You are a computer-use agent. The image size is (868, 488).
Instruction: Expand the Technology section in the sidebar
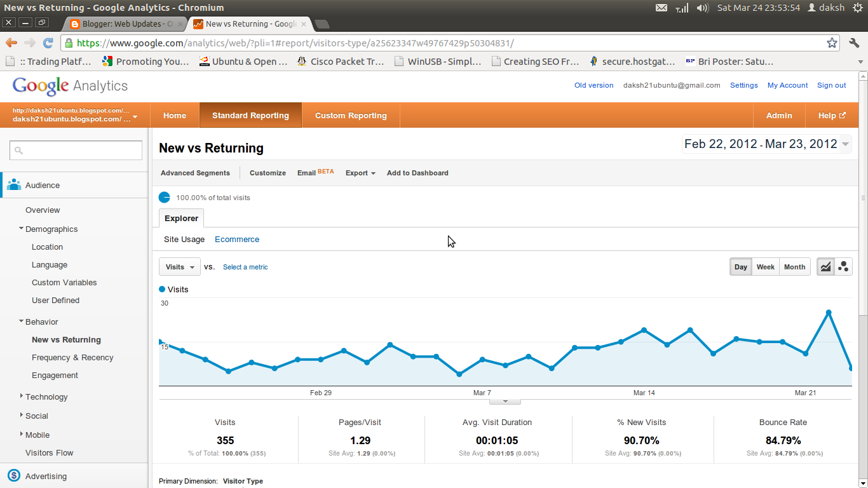[x=46, y=396]
